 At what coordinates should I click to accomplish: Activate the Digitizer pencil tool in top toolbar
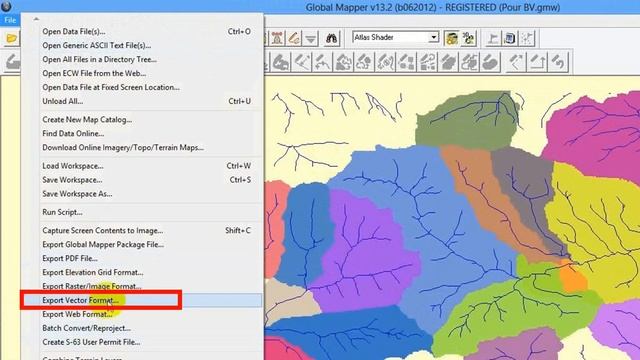pyautogui.click(x=294, y=38)
